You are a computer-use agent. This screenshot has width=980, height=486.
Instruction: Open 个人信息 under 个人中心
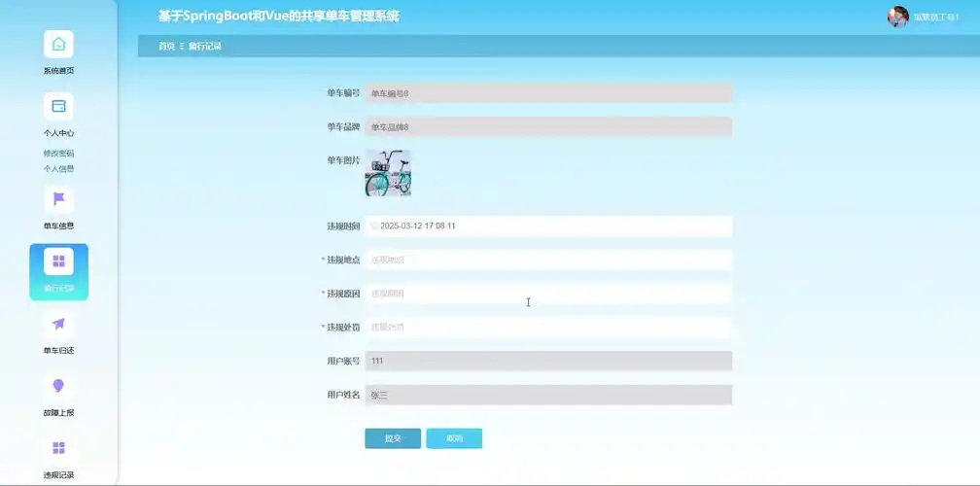[58, 169]
